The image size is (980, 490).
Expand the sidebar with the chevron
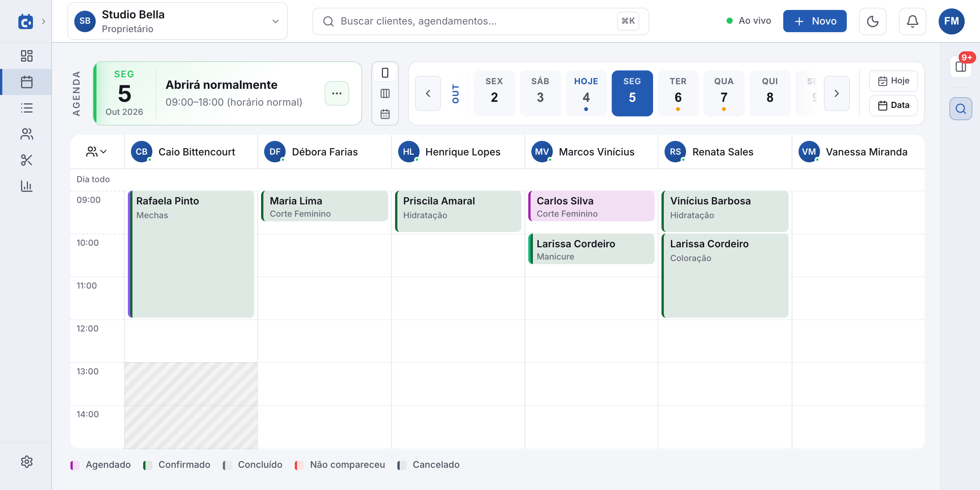point(44,21)
